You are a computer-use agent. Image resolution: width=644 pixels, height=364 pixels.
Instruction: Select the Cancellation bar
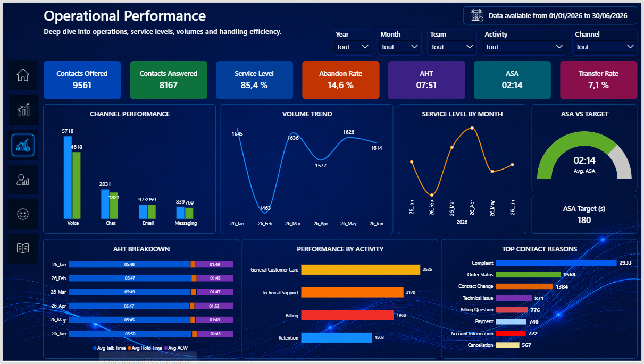click(508, 345)
